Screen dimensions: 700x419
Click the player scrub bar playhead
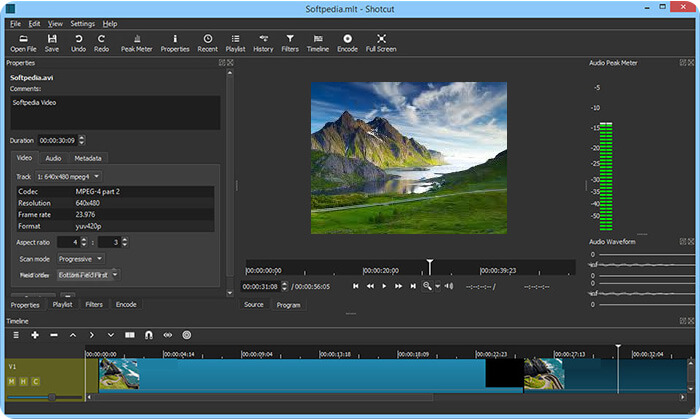pos(430,266)
